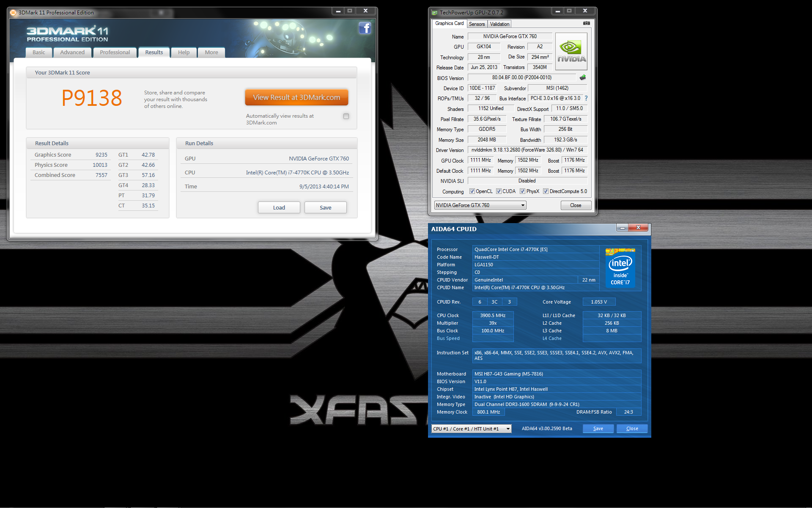Image resolution: width=812 pixels, height=508 pixels.
Task: Switch to the Sensors tab in GPU-Z
Action: [x=477, y=24]
